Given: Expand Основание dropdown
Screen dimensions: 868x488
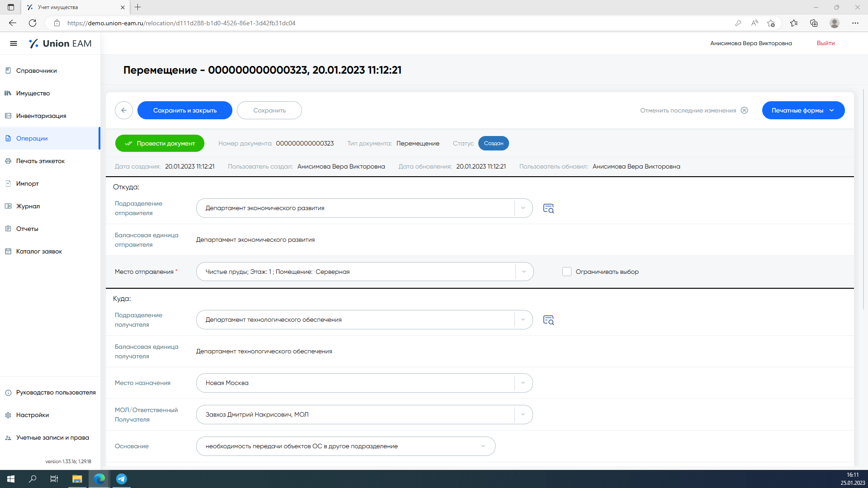Looking at the screenshot, I should pos(483,446).
